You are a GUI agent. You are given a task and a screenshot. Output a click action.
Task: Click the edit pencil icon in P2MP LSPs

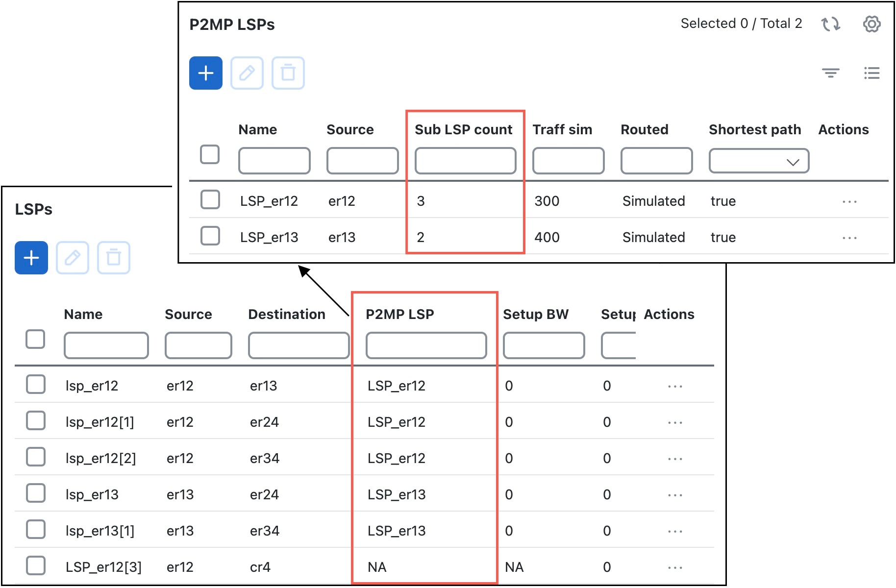(247, 73)
